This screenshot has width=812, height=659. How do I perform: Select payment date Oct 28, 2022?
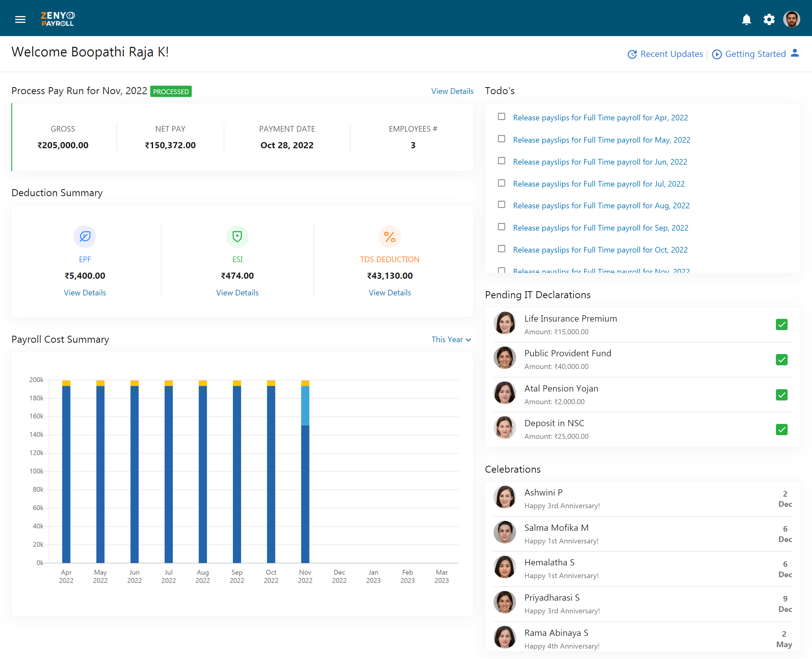[287, 145]
